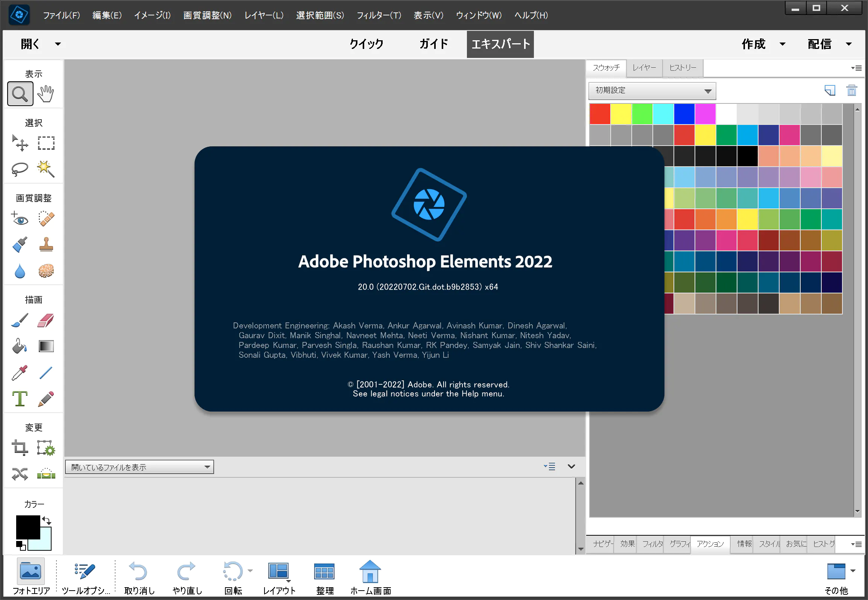868x600 pixels.
Task: Select the Blur water drop tool
Action: coord(20,271)
